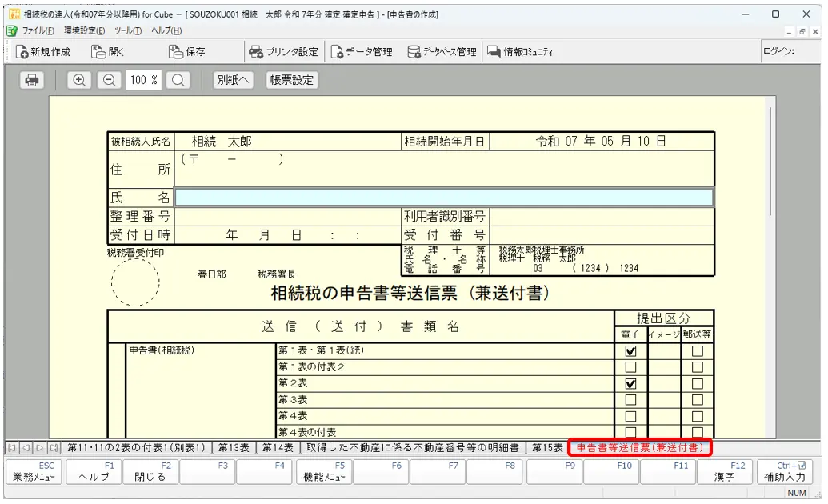Image resolution: width=828 pixels, height=504 pixels.
Task: Open データ管理 toolbar item
Action: tap(361, 52)
